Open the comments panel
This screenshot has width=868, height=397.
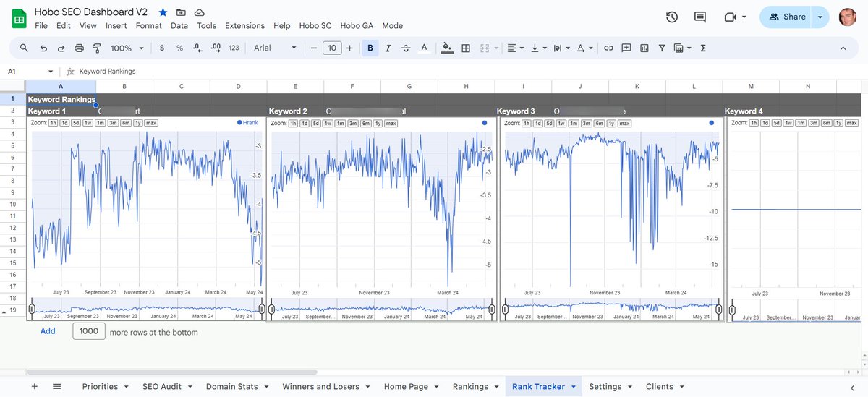coord(699,17)
